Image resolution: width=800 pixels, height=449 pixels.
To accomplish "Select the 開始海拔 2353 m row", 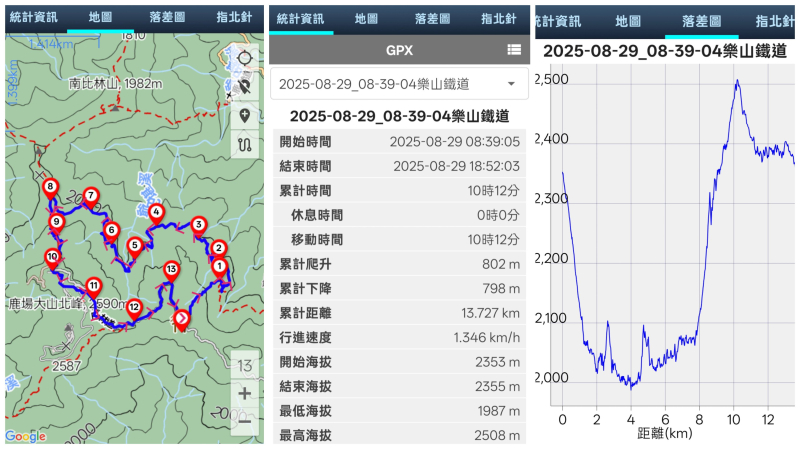I will (399, 362).
